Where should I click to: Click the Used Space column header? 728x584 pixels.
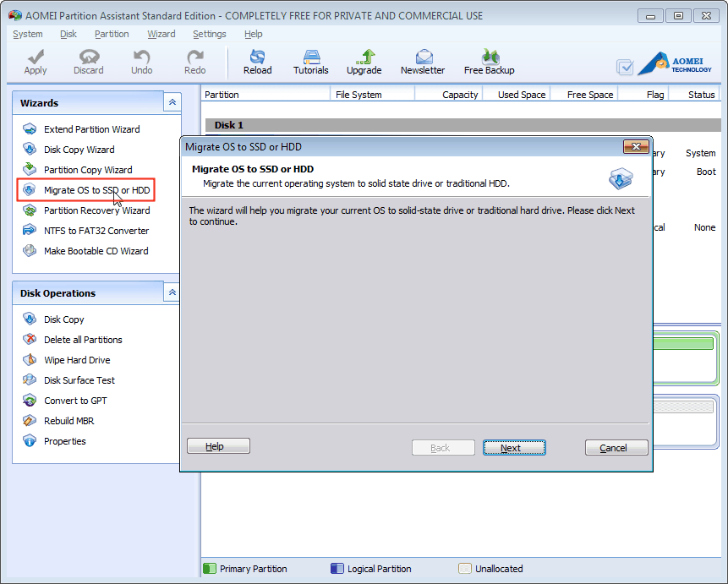517,95
